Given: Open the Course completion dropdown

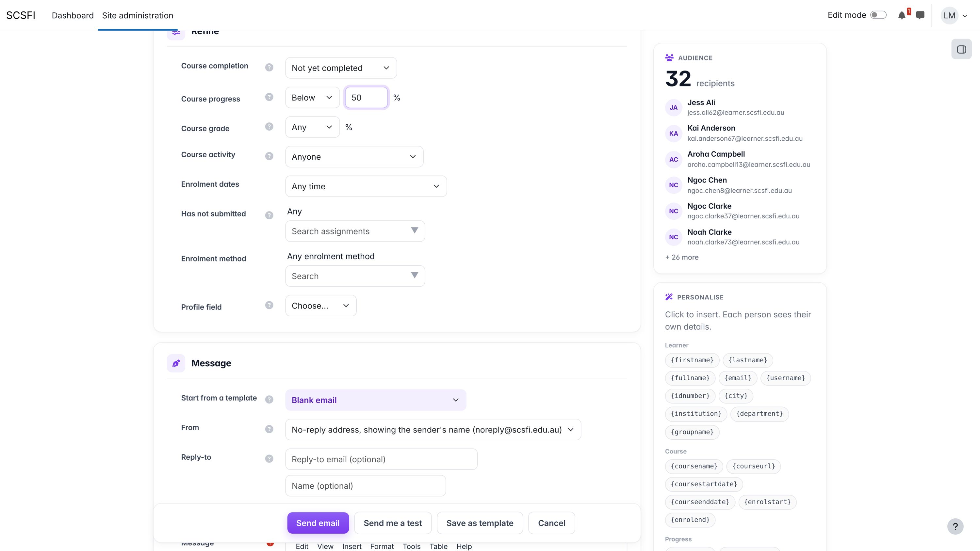Looking at the screenshot, I should coord(341,68).
